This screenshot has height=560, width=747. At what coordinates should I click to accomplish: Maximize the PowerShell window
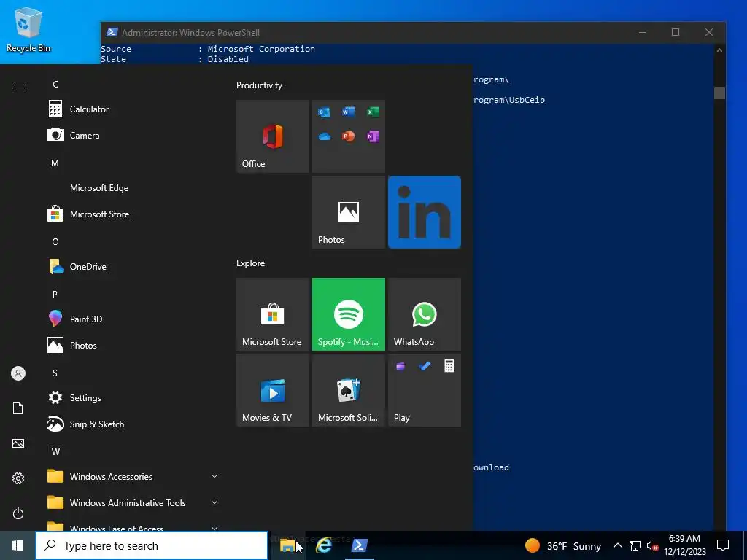pyautogui.click(x=676, y=32)
